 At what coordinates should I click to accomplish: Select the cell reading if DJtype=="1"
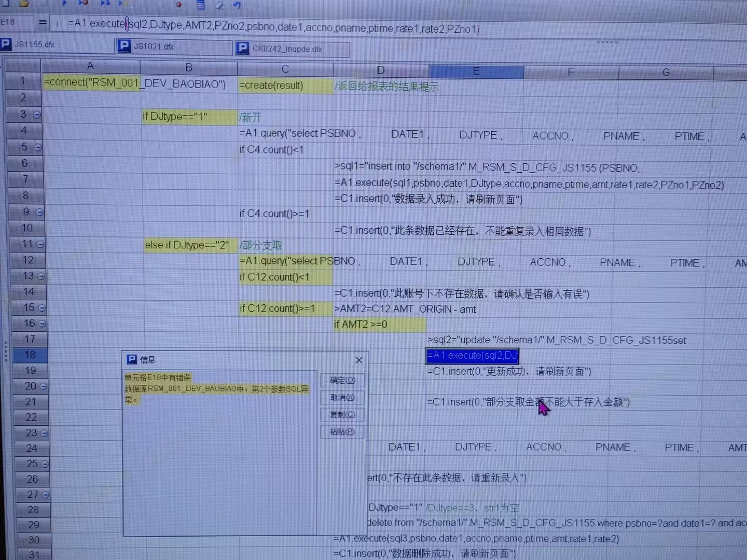(189, 117)
